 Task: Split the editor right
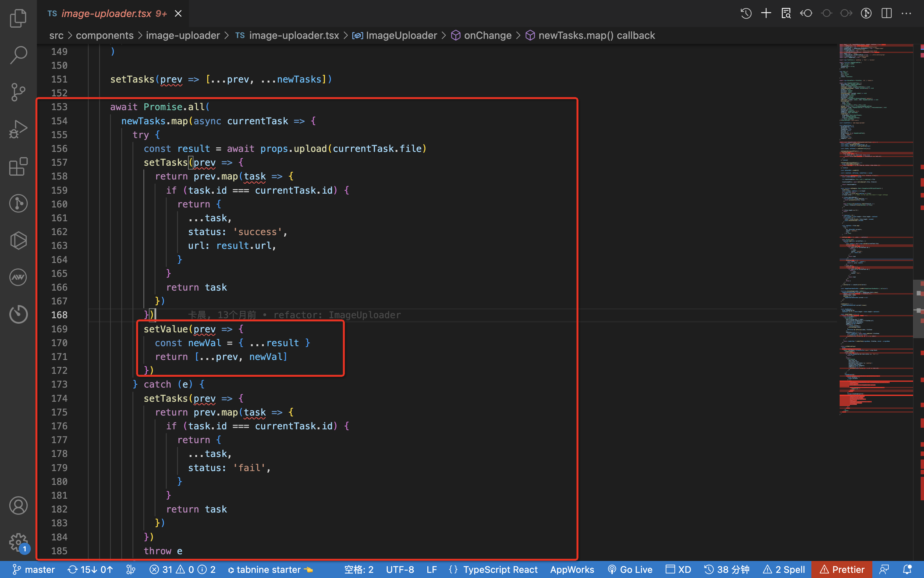tap(886, 13)
